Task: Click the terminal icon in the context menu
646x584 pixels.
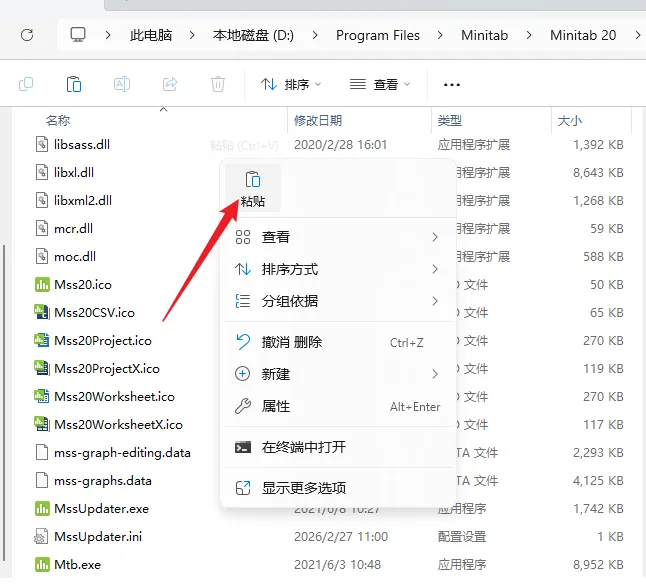Action: coord(243,447)
